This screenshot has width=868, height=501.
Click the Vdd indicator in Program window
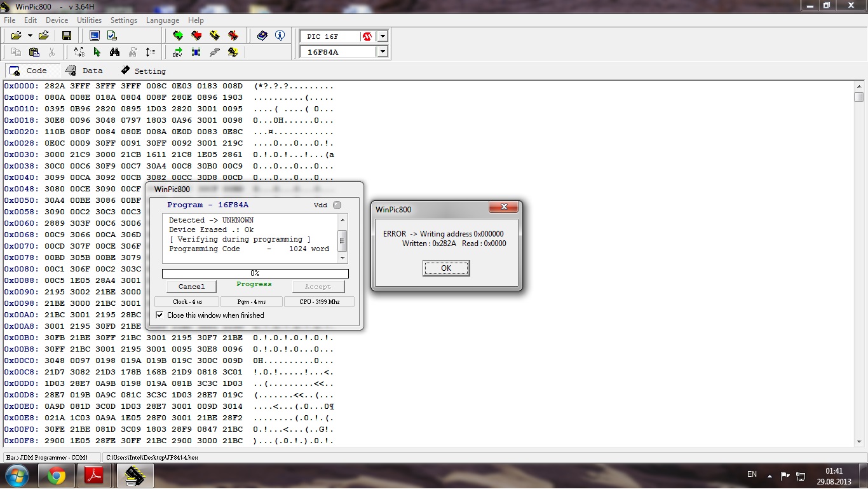337,205
